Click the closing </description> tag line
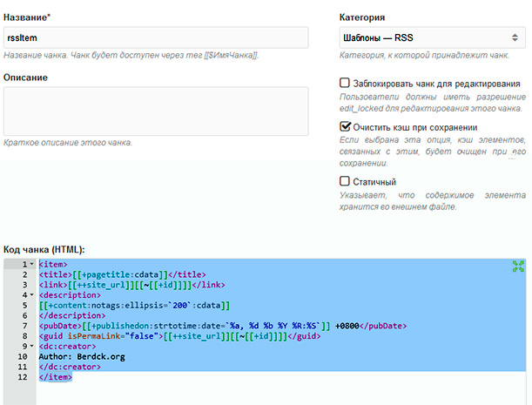Image resolution: width=532 pixels, height=405 pixels. pyautogui.click(x=72, y=315)
